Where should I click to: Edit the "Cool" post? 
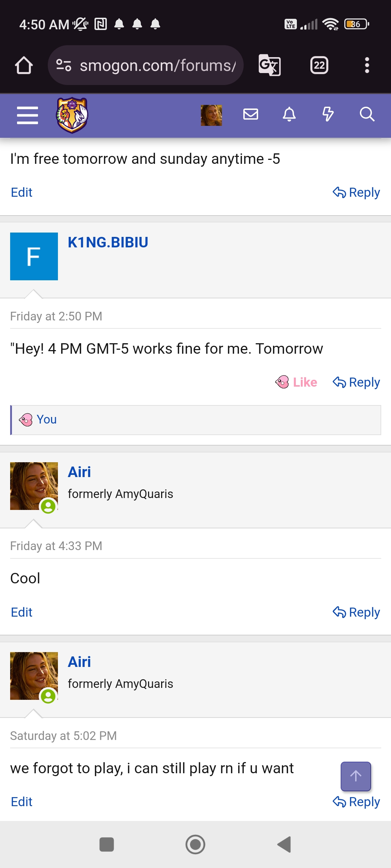[22, 612]
